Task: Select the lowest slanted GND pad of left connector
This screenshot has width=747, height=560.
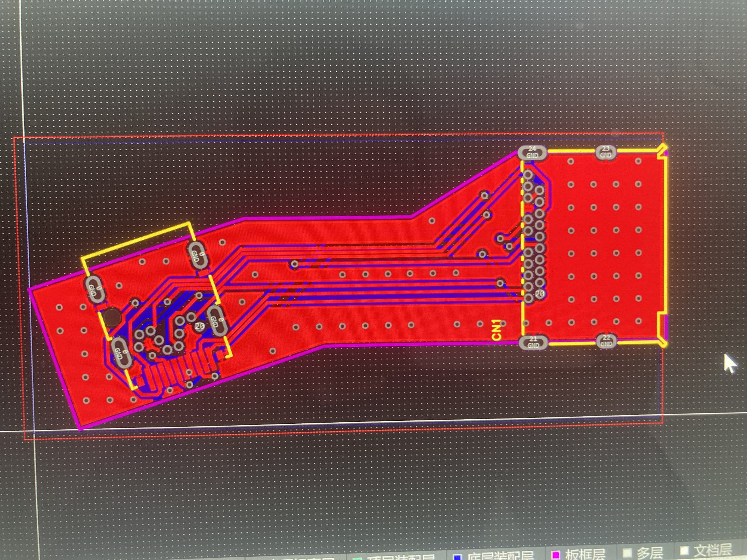Action: [x=121, y=352]
